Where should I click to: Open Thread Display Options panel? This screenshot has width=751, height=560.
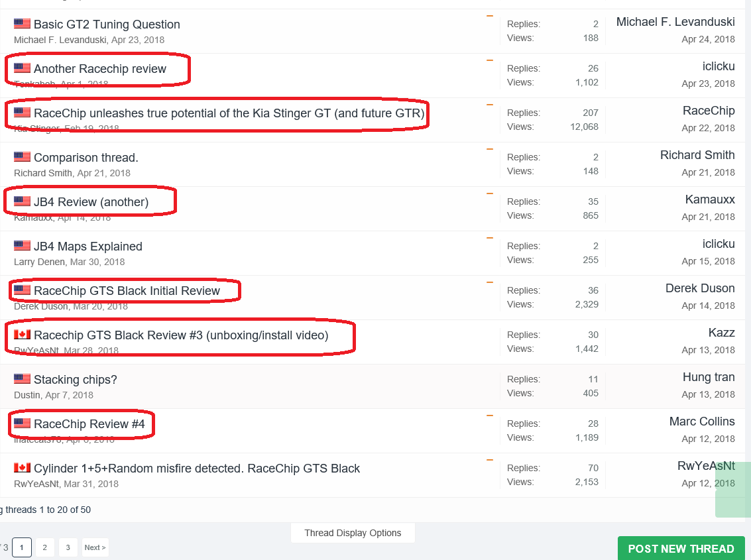(x=353, y=533)
